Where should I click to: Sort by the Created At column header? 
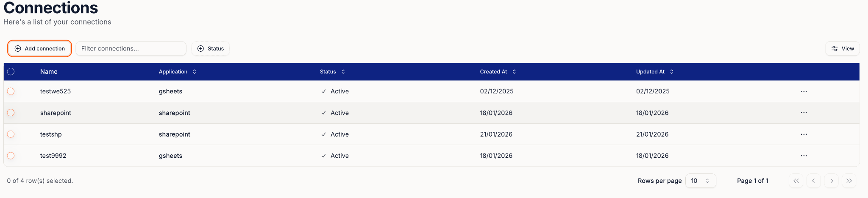click(498, 72)
